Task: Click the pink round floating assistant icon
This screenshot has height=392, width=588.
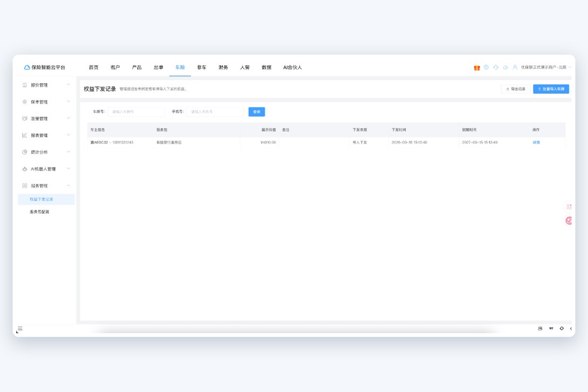Action: coord(568,221)
